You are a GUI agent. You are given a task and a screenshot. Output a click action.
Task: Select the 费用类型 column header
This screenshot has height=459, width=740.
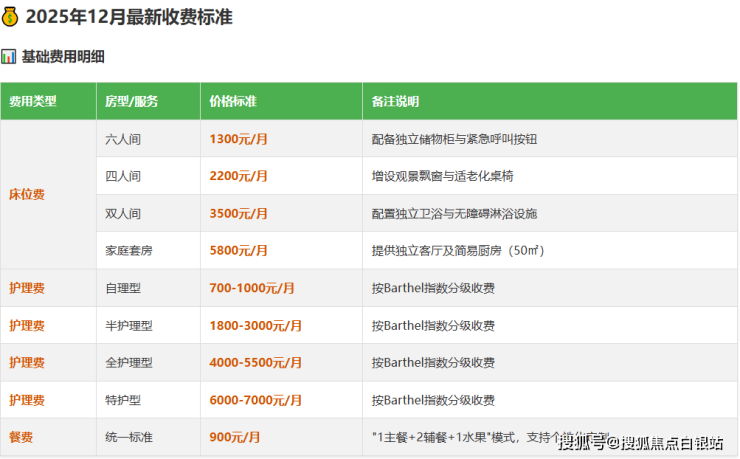33,102
